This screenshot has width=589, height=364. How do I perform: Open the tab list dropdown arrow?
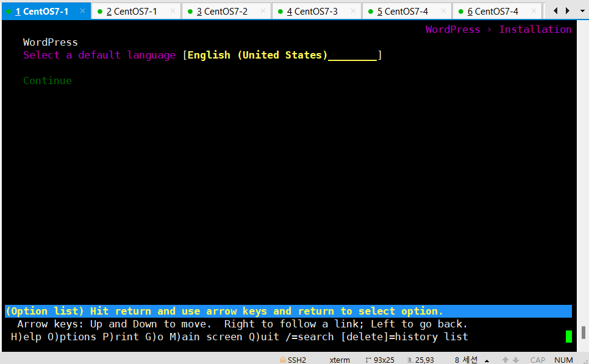(x=582, y=11)
